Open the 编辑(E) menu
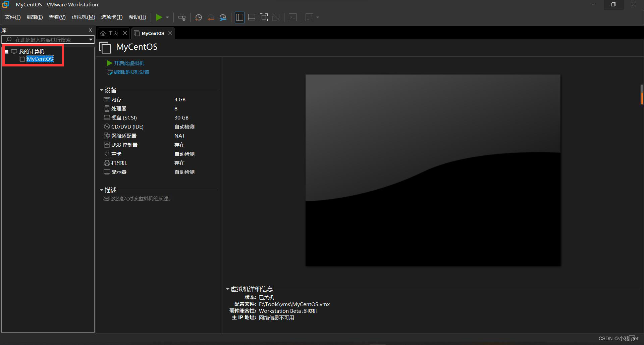Screen dimensions: 644x345 point(35,17)
